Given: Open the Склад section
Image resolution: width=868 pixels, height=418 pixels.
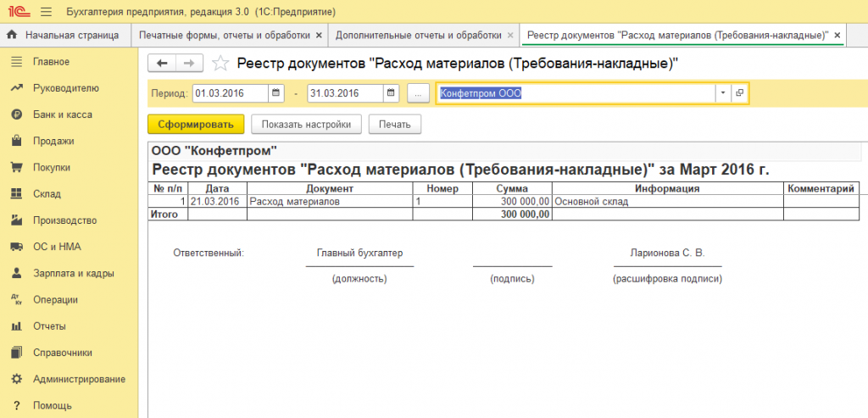Looking at the screenshot, I should coord(47,194).
